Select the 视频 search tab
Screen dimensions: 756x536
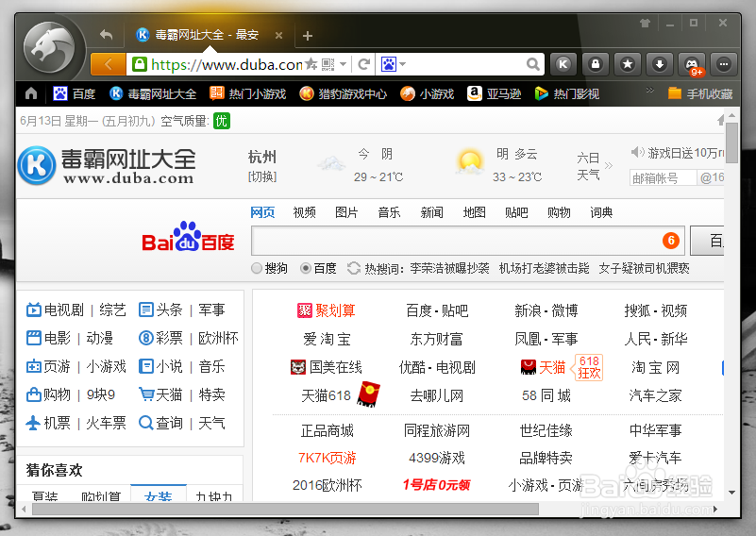click(304, 212)
